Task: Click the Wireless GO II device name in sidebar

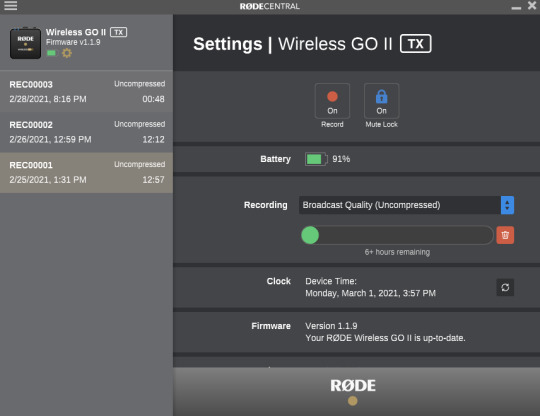Action: pos(76,32)
